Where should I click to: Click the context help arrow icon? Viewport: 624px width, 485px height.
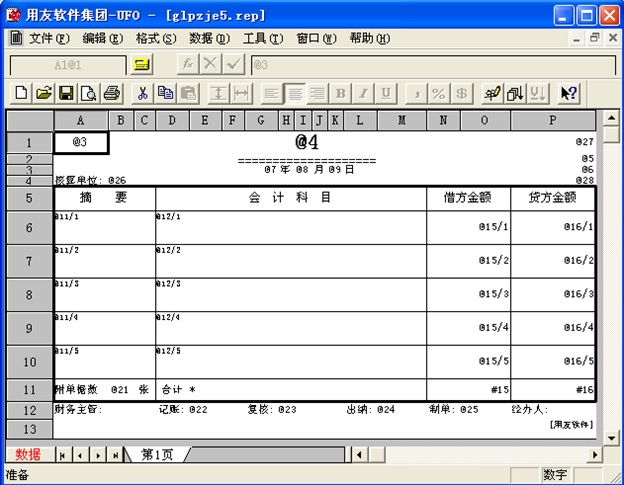pyautogui.click(x=568, y=93)
